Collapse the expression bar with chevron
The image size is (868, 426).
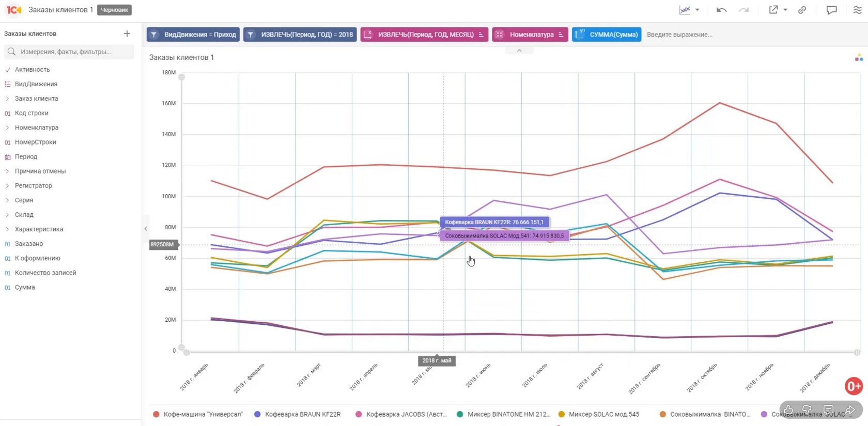(x=519, y=51)
